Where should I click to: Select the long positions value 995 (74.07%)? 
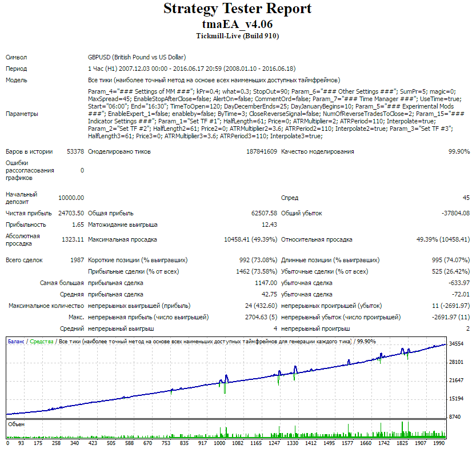click(451, 260)
